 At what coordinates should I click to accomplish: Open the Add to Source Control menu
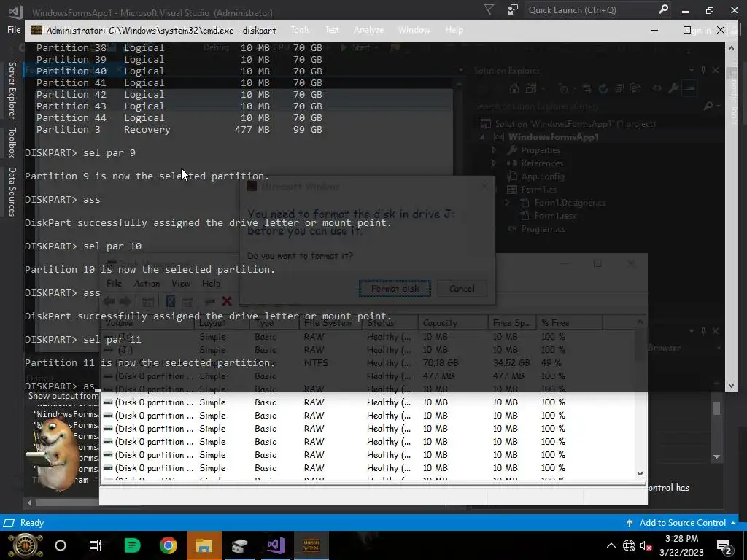coord(682,523)
